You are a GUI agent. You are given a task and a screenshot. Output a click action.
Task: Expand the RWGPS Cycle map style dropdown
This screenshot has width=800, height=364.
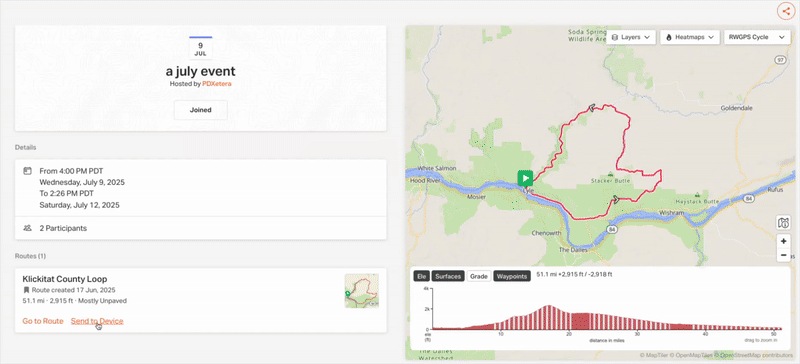pos(757,37)
